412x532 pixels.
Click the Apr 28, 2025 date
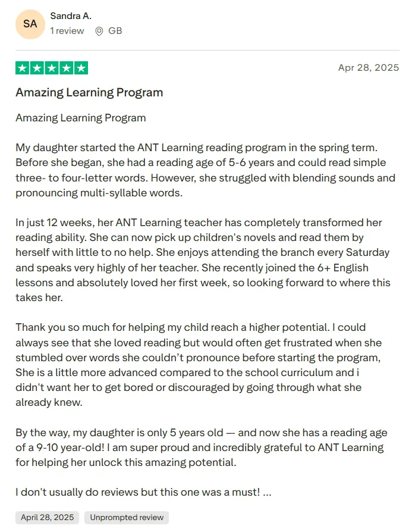point(368,67)
